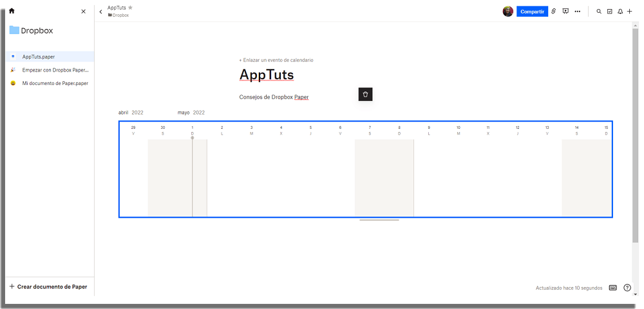The width and height of the screenshot is (644, 309).
Task: Click the AppTuts document title
Action: pyautogui.click(x=267, y=75)
